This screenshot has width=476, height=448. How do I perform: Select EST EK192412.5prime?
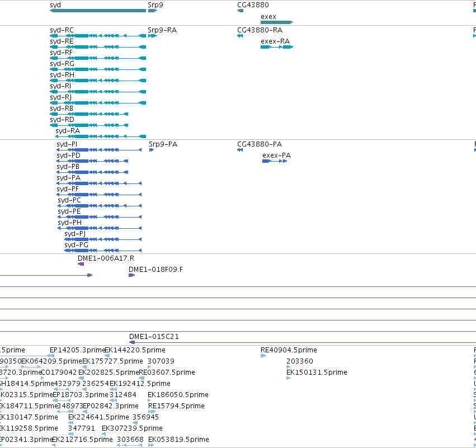pyautogui.click(x=113, y=389)
